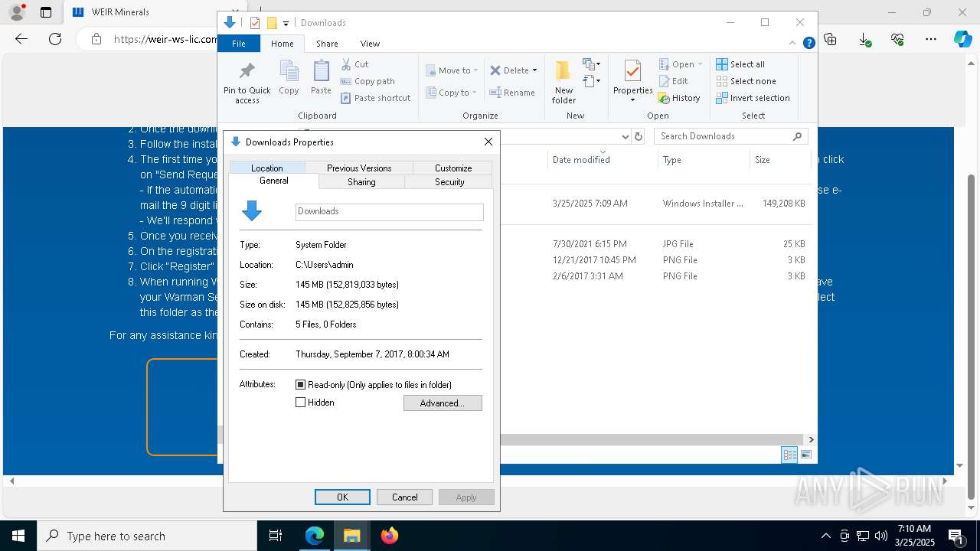
Task: Toggle Read-only attribute checkbox
Action: tap(301, 385)
